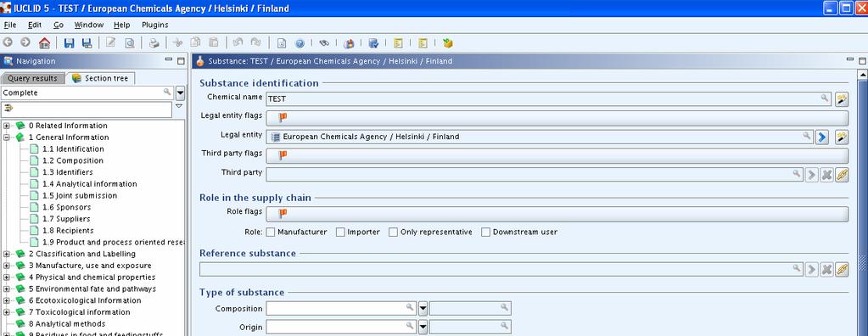
Task: Tick the Only representative checkbox
Action: 393,232
